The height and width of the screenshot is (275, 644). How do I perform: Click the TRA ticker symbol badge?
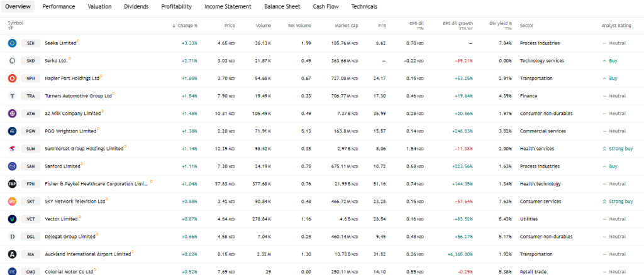click(x=31, y=96)
